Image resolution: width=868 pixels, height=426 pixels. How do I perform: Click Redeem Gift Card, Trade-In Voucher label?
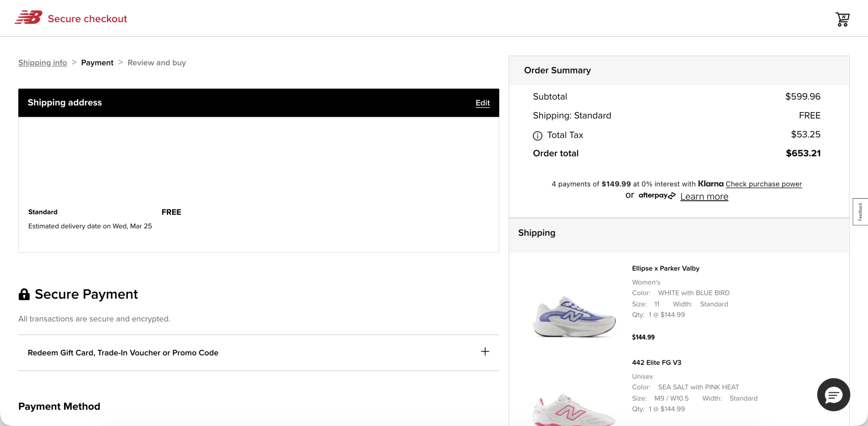(x=123, y=353)
